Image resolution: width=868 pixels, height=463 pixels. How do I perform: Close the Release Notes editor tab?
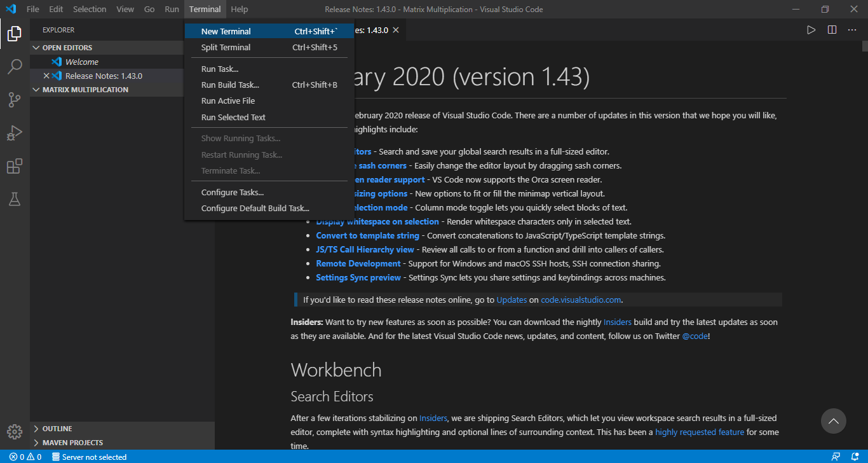[396, 30]
